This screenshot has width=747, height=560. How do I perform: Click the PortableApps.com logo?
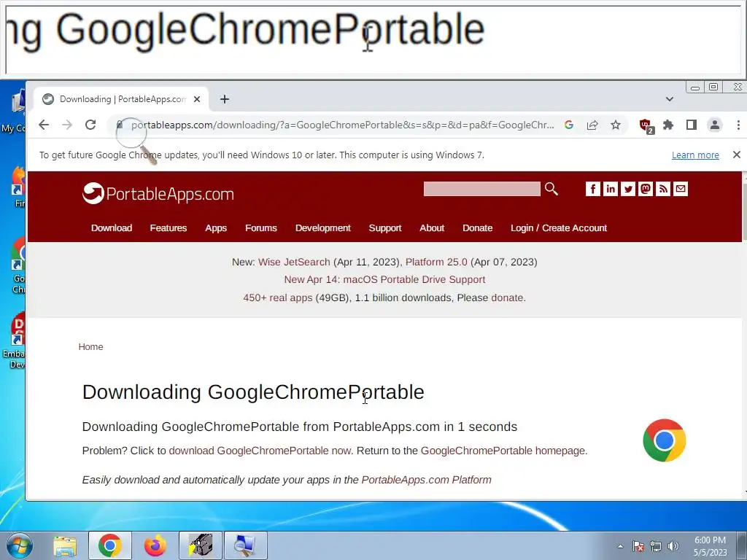coord(158,193)
